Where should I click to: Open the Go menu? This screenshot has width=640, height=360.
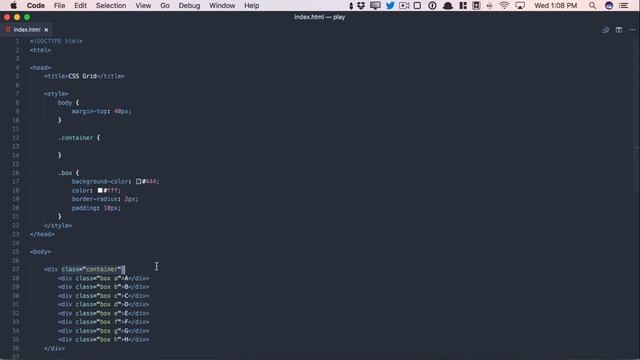point(165,6)
